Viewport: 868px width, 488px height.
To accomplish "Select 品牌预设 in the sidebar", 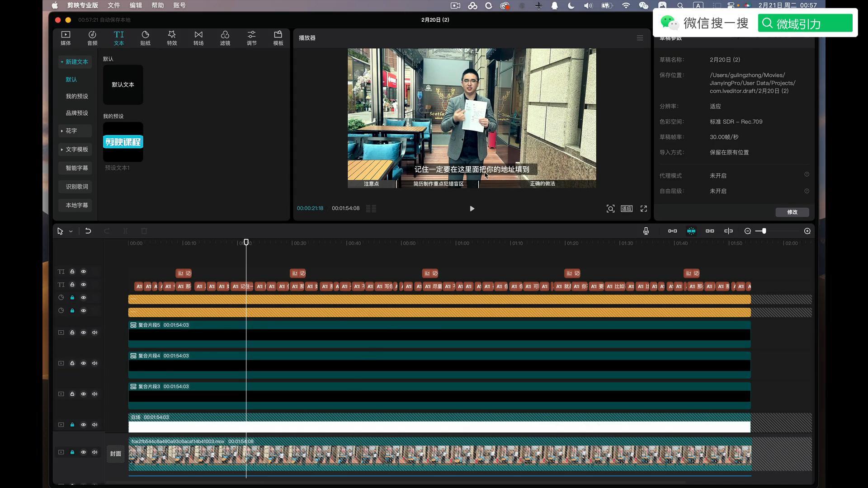I will pyautogui.click(x=77, y=113).
